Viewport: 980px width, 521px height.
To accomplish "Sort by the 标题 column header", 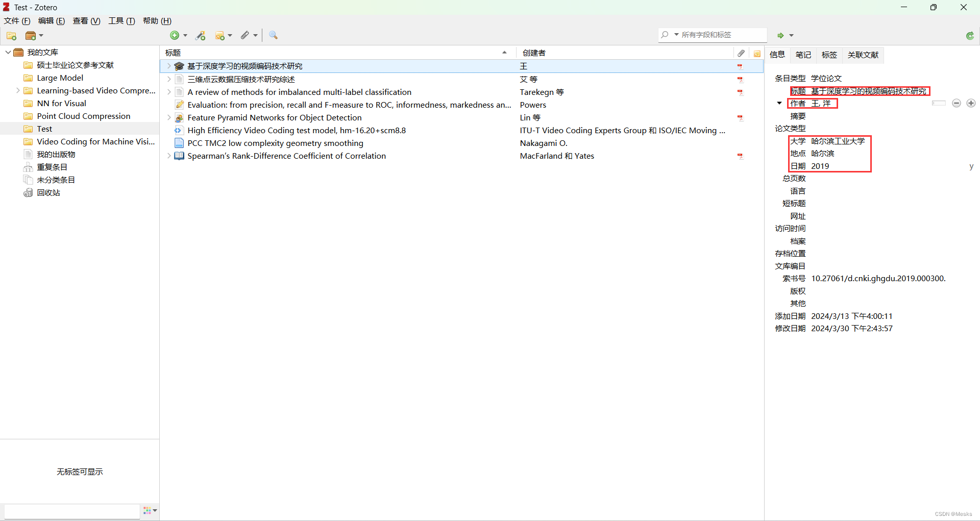I will point(337,53).
